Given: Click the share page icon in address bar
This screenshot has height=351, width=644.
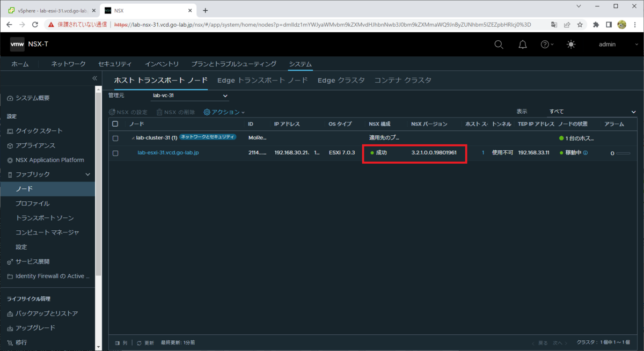Looking at the screenshot, I should pyautogui.click(x=567, y=25).
